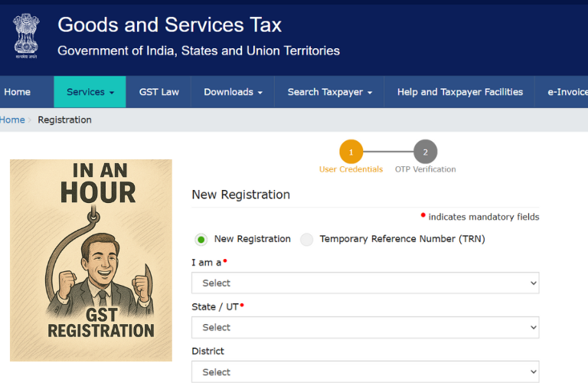Viewport: 588px width, 383px height.
Task: Expand the Downloads menu
Action: [x=233, y=92]
